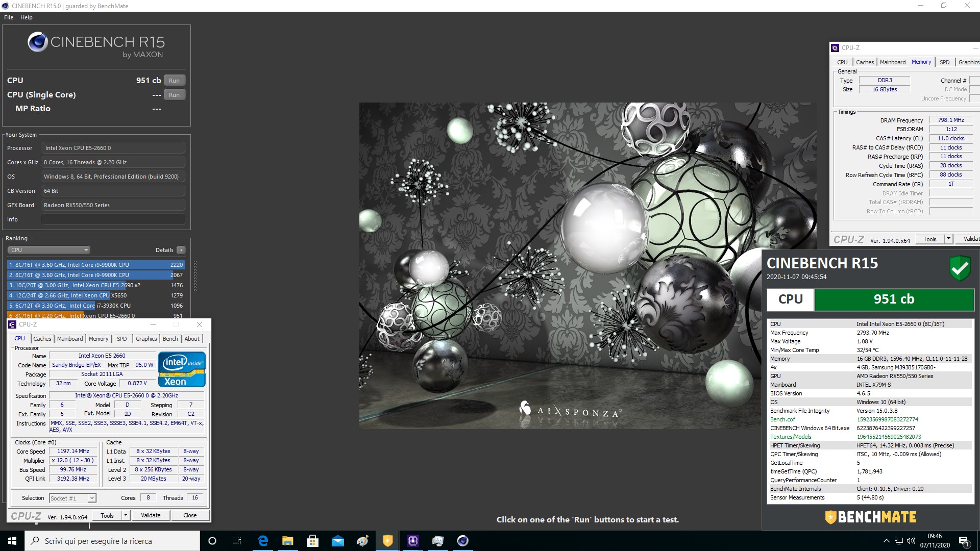This screenshot has height=551, width=980.
Task: Select Caches tab in Memory CPU-Z window
Action: pyautogui.click(x=865, y=62)
